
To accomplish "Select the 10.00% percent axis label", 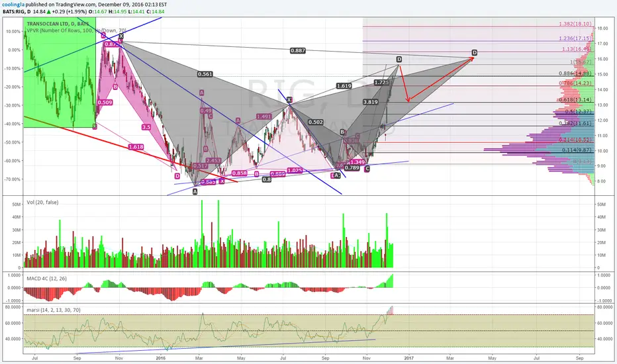I will coord(14,32).
